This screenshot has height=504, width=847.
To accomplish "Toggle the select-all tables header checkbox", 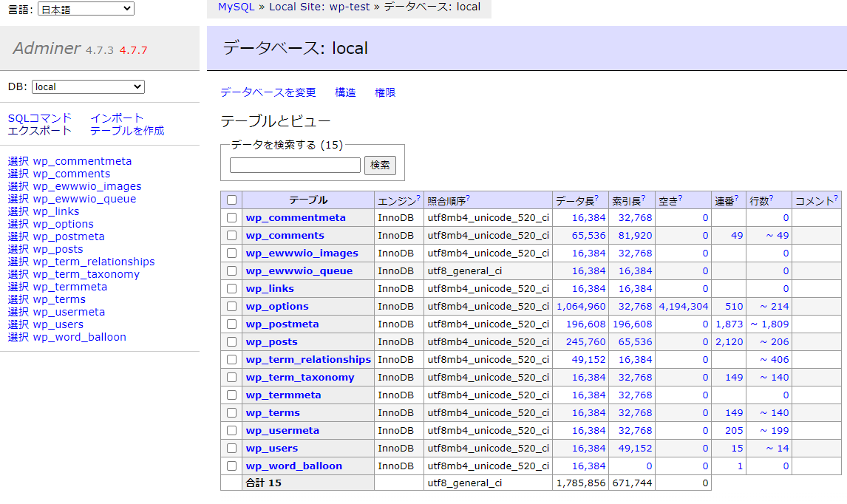I will pos(232,200).
